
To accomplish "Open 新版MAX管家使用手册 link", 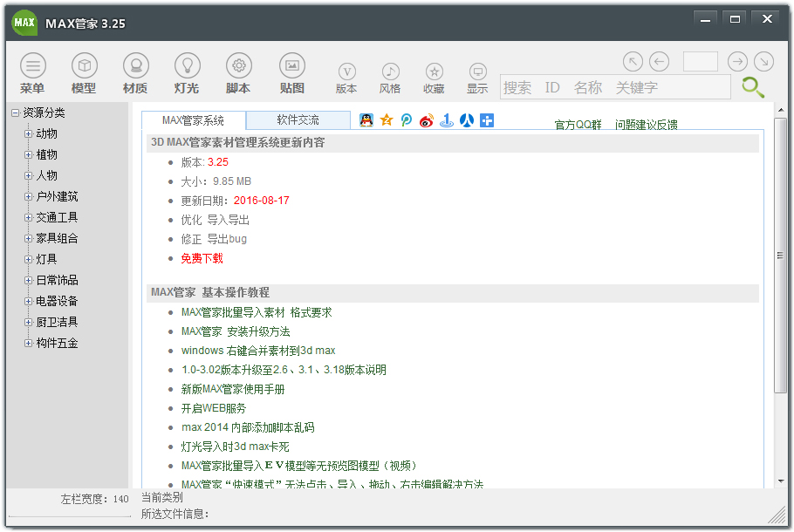I will coord(233,390).
